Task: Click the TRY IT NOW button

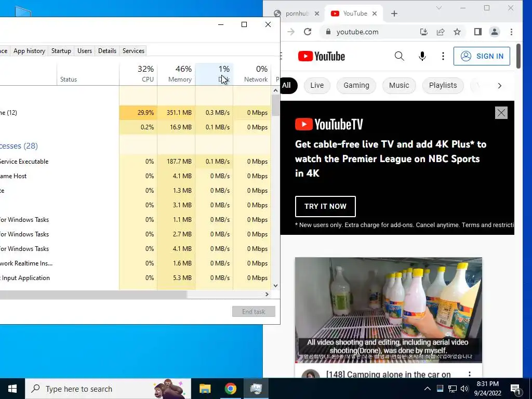Action: tap(325, 206)
